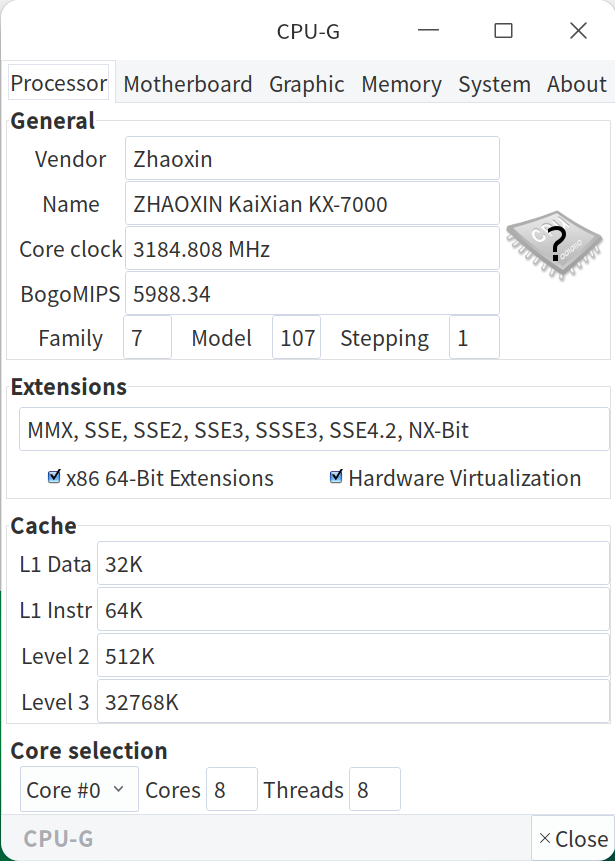Maximize the CPU-G window
Screen dimensions: 615x861
point(504,31)
